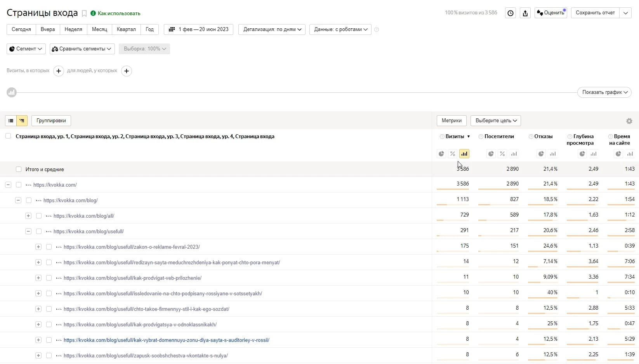Open the report history clock icon
639x364 pixels.
click(511, 13)
